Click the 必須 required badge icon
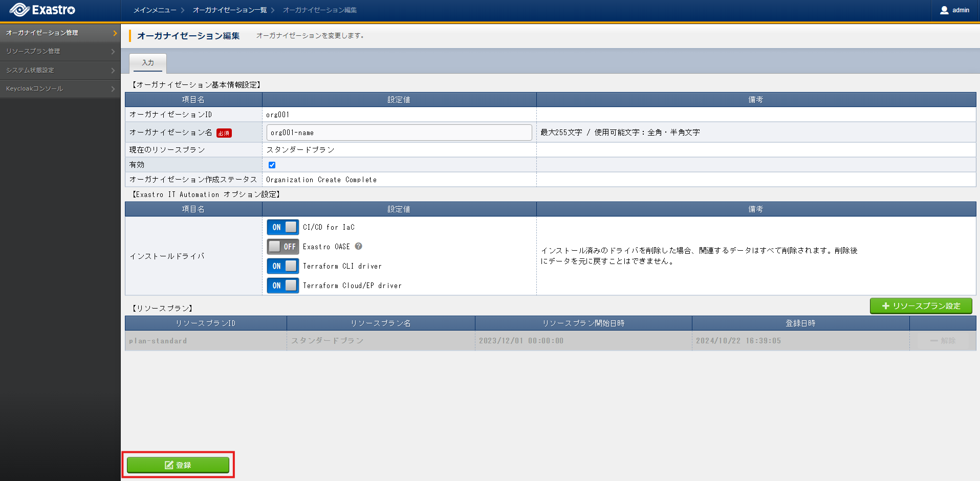Screen dimensions: 980x481 (x=224, y=133)
